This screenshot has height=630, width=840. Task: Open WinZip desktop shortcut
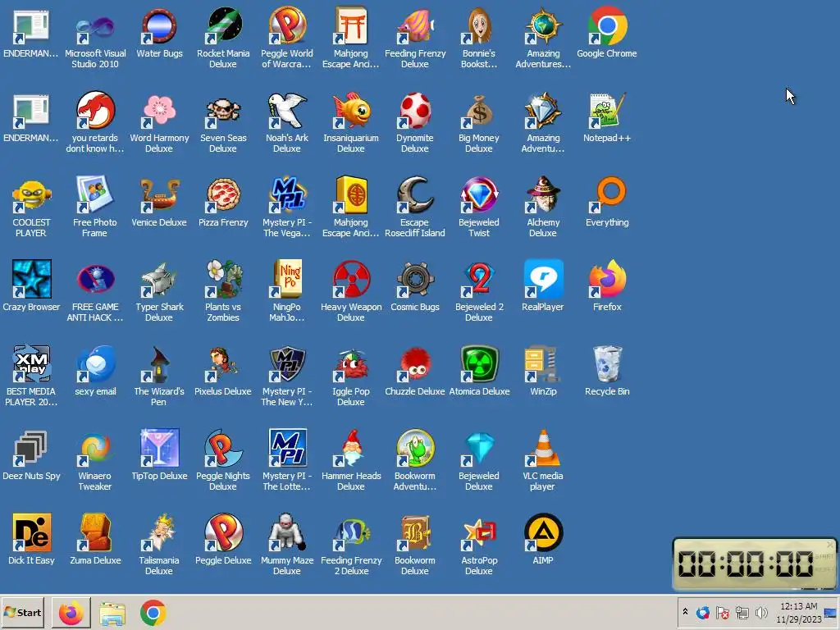pos(543,364)
